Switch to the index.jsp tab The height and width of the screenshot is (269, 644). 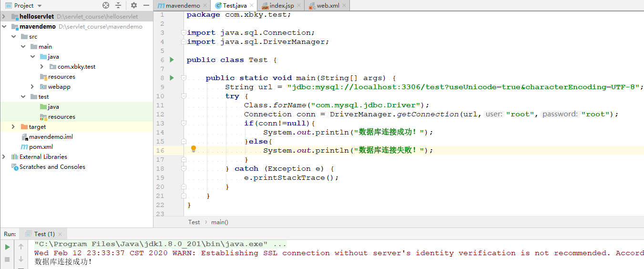click(x=281, y=6)
